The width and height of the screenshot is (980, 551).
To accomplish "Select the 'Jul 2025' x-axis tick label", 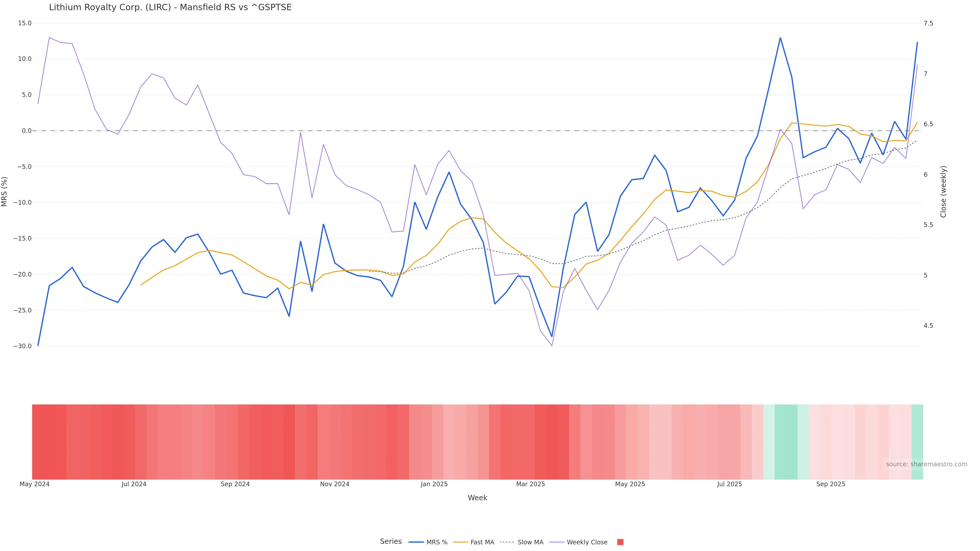I will point(729,484).
